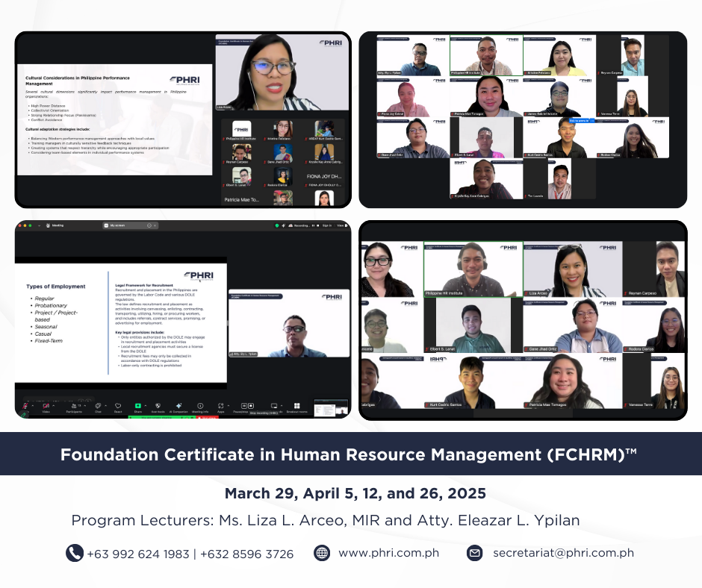Expand the arrow next to Participants
Viewport: 702px width, 588px height.
click(x=84, y=406)
